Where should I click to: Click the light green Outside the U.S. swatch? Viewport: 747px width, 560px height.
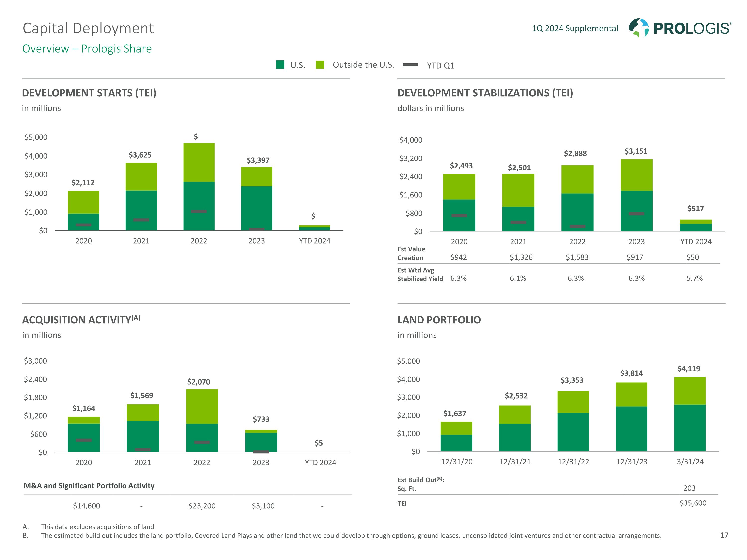320,65
